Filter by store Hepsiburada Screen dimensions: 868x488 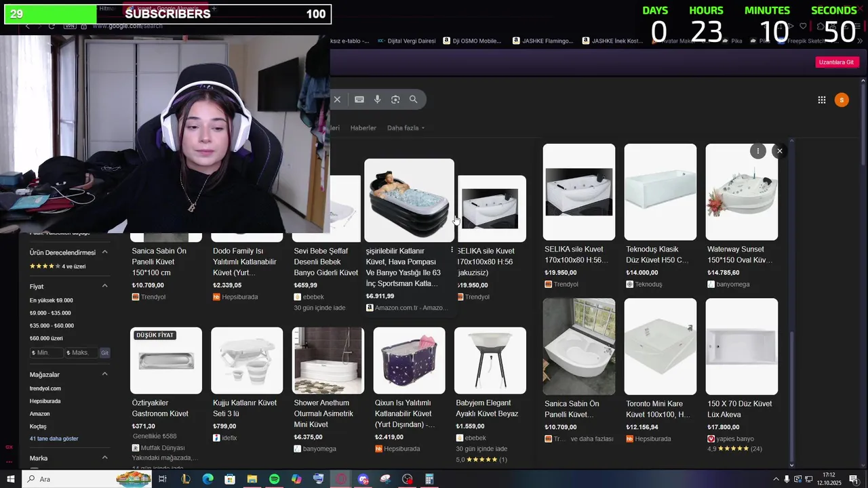click(45, 401)
